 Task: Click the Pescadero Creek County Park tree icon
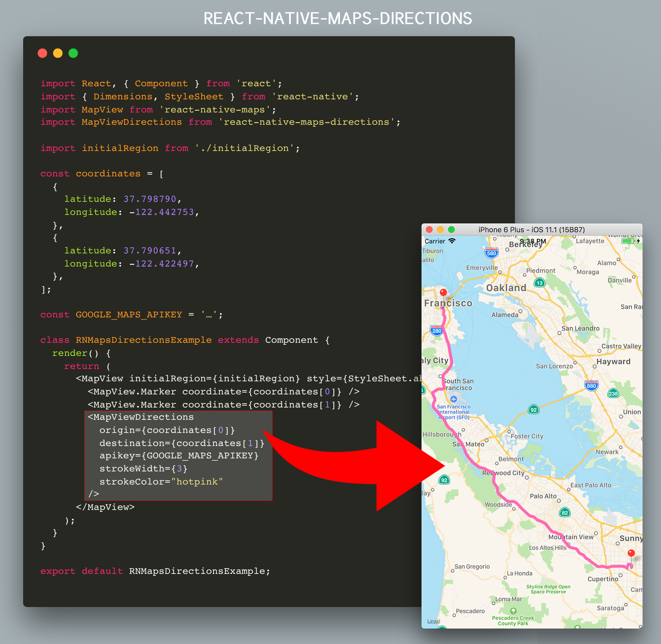(514, 611)
